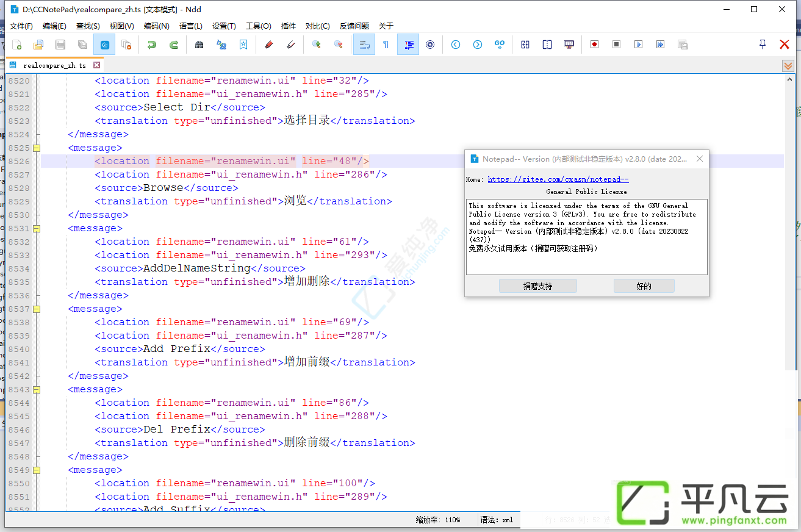This screenshot has height=532, width=801.
Task: Stop macro recording square icon
Action: point(616,45)
